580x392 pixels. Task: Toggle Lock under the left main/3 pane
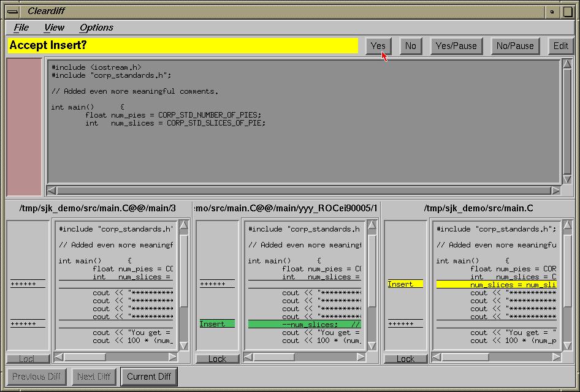(x=27, y=359)
